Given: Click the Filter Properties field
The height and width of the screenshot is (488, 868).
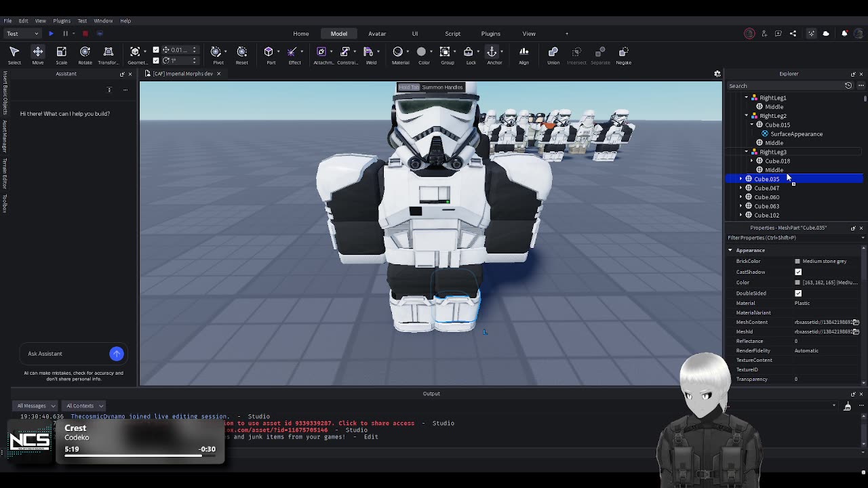Looking at the screenshot, I should tap(793, 238).
